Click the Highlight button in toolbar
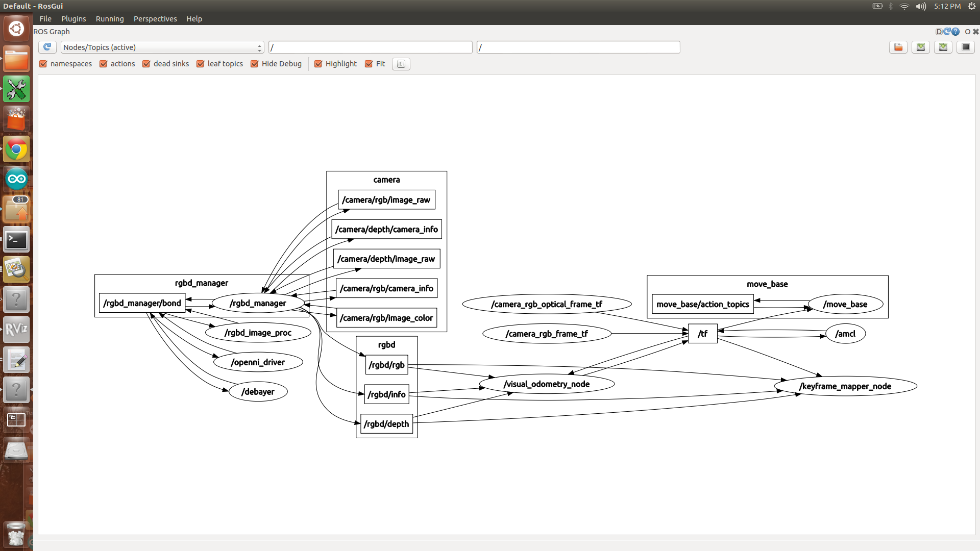This screenshot has width=980, height=551. pyautogui.click(x=335, y=63)
